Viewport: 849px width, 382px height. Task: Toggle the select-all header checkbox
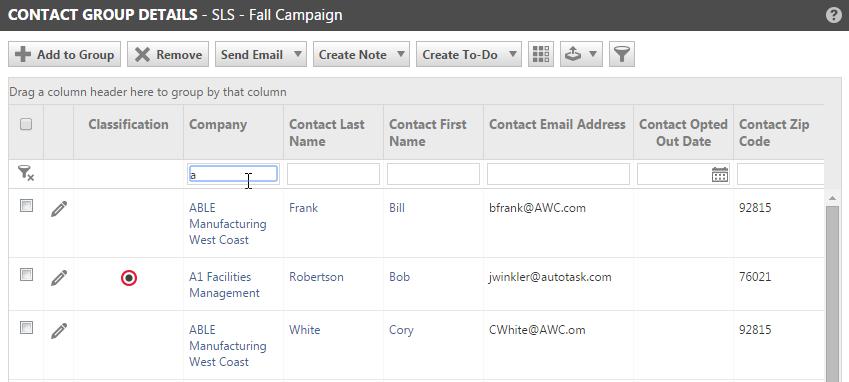[x=26, y=124]
